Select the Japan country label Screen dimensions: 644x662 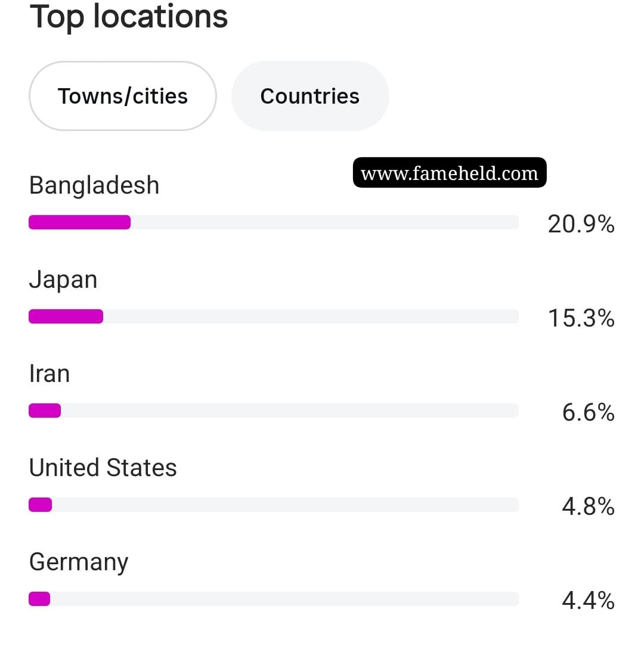(63, 279)
